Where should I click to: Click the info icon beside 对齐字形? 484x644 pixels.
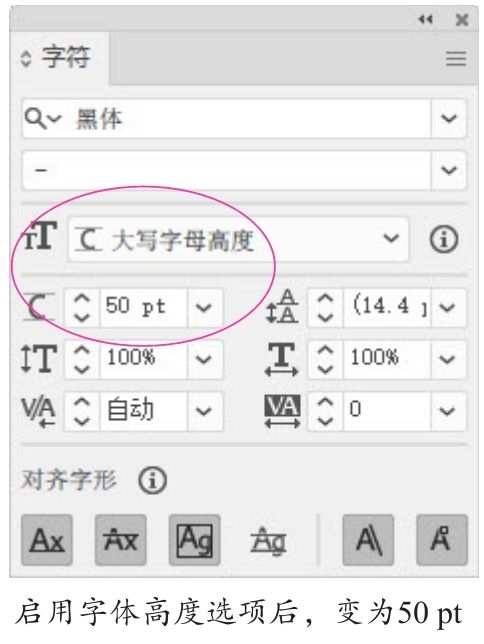152,480
